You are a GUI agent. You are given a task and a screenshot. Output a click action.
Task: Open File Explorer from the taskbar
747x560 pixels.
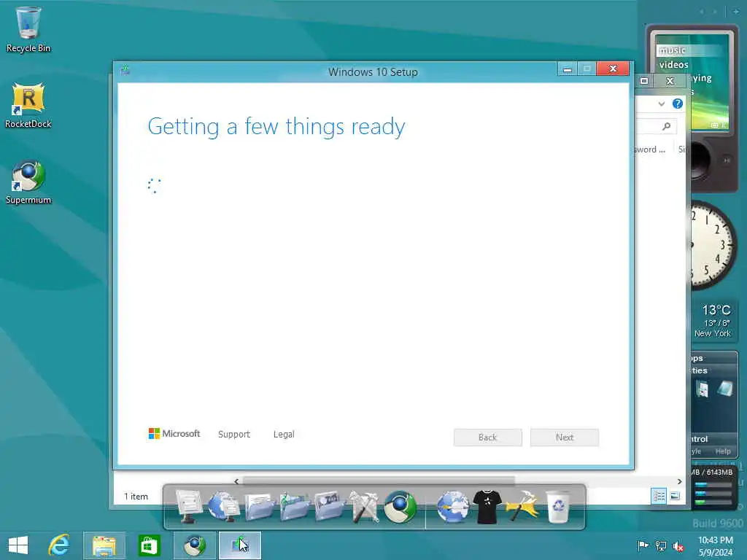pos(104,545)
